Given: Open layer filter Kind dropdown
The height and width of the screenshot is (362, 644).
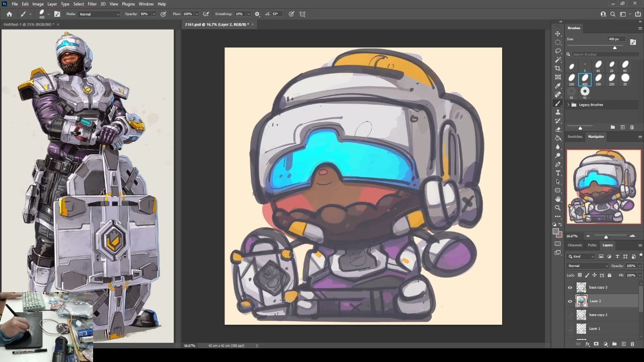Looking at the screenshot, I should (x=582, y=256).
